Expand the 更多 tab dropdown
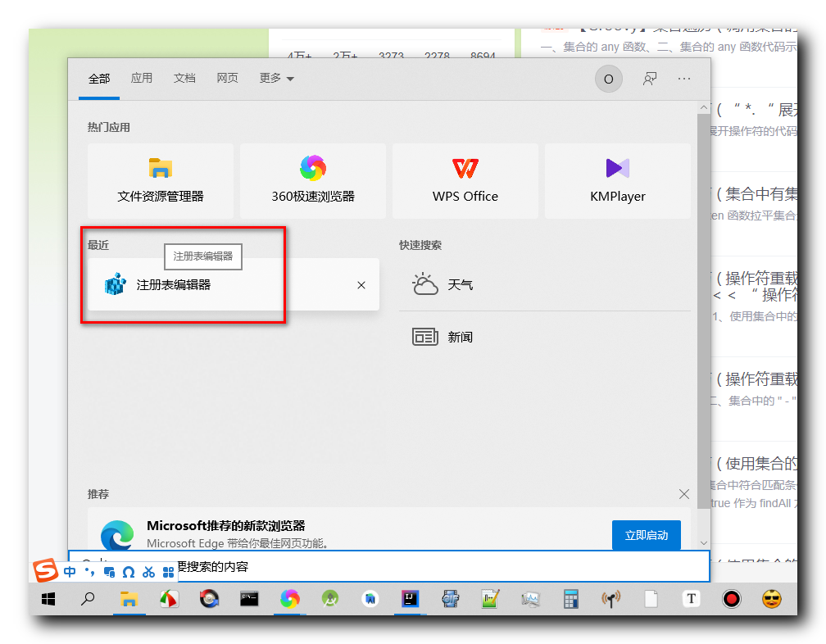 point(275,79)
